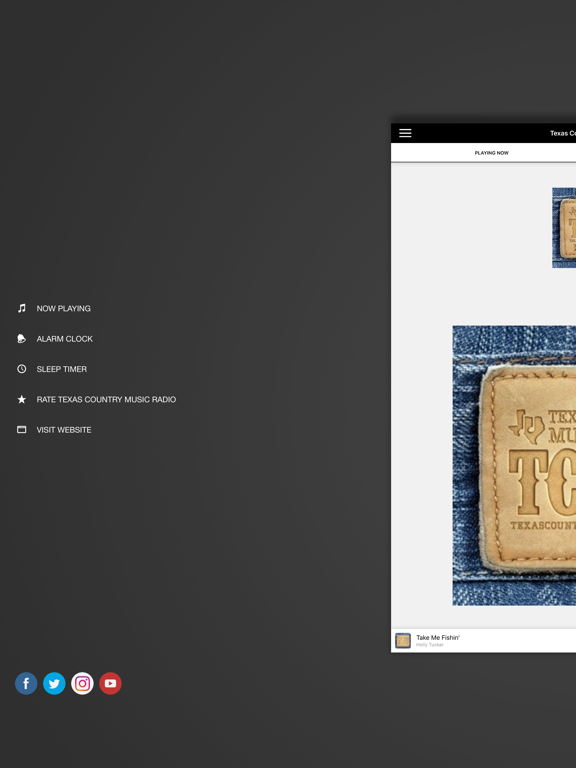Choose RATE TEXAS COUNTRY MUSIC RADIO
The height and width of the screenshot is (768, 576).
coord(106,400)
